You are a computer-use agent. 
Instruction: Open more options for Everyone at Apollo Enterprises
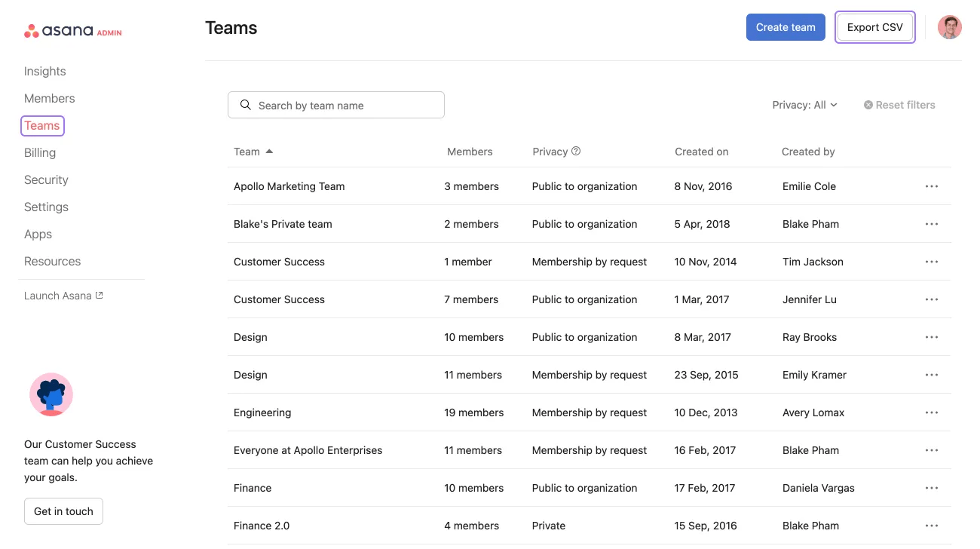(931, 450)
